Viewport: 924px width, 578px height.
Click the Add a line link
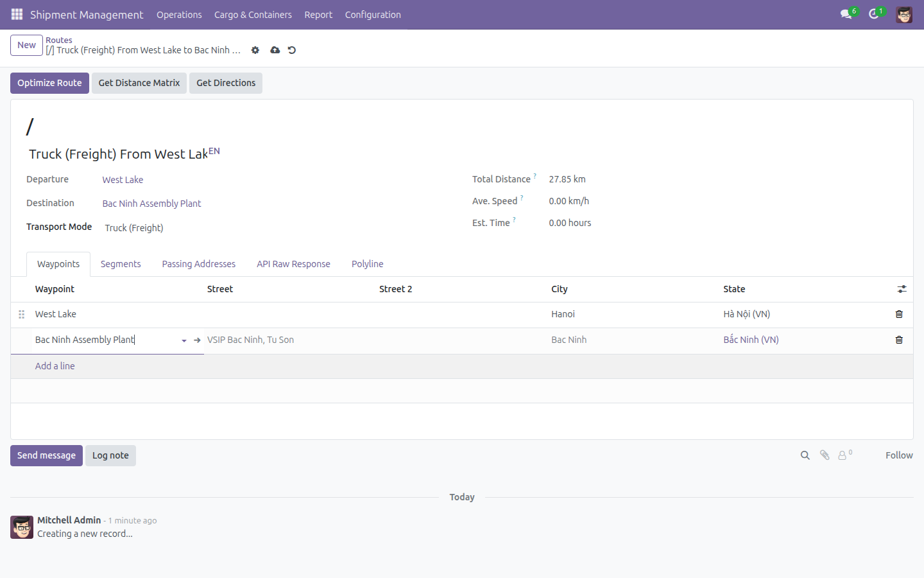click(55, 366)
